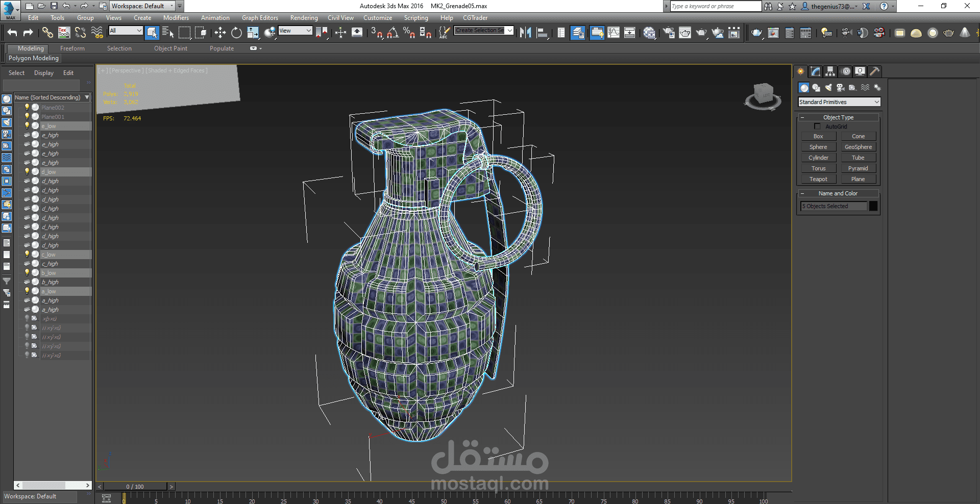980x504 pixels.
Task: Select the Lights category in the Create panel
Action: pos(828,88)
